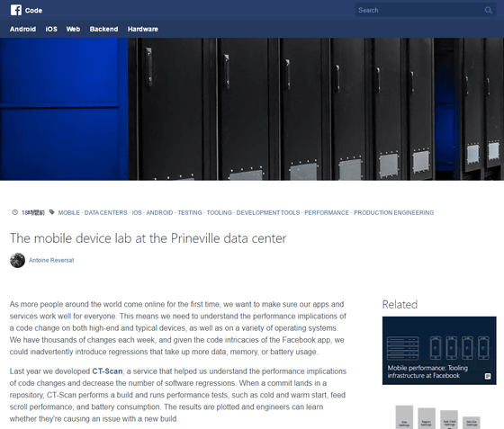Click the article icon on related card
This screenshot has width=504, height=429.
click(x=488, y=376)
